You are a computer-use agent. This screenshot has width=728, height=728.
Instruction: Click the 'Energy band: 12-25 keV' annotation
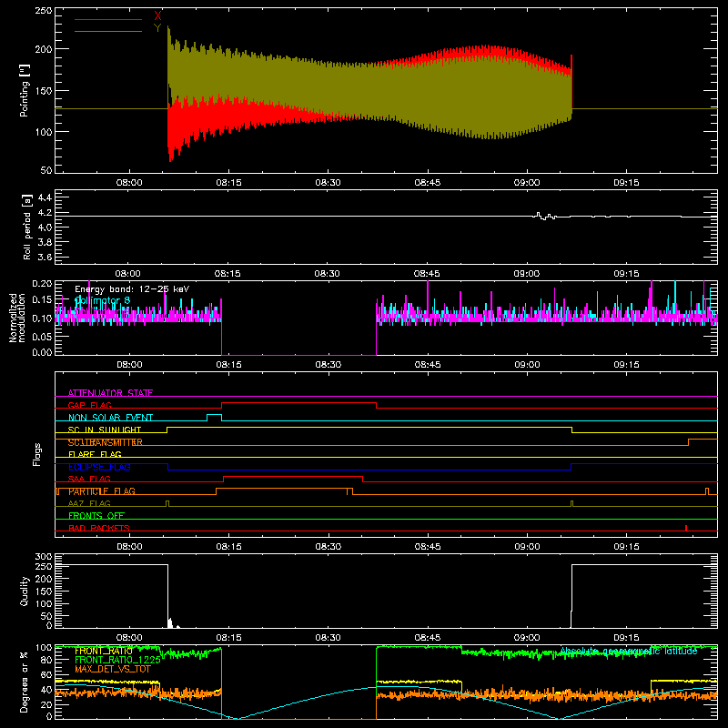pos(132,289)
